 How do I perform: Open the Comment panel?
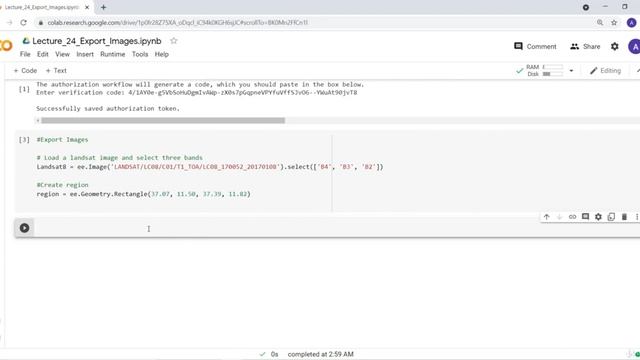[535, 47]
